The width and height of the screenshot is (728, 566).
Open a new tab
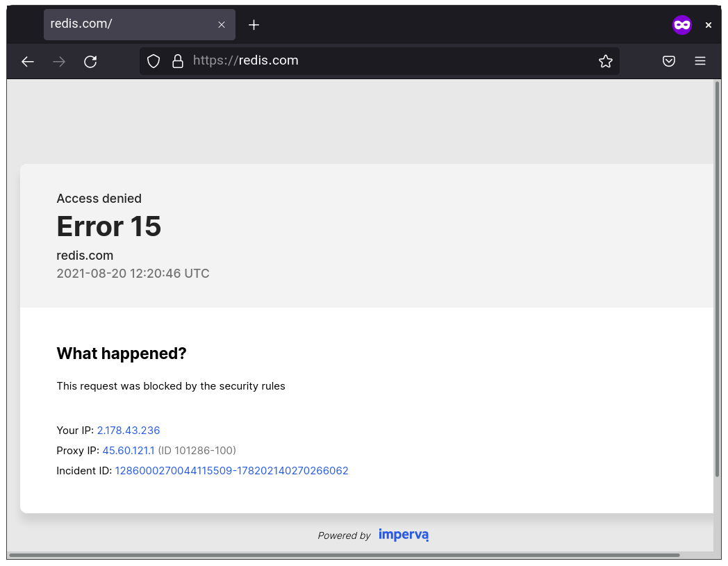click(254, 25)
